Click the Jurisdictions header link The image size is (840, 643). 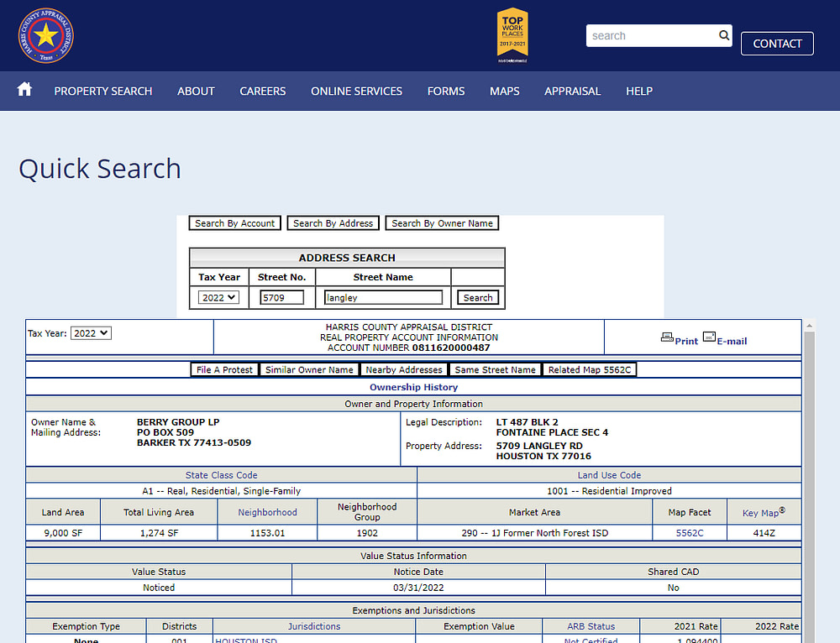tap(314, 626)
